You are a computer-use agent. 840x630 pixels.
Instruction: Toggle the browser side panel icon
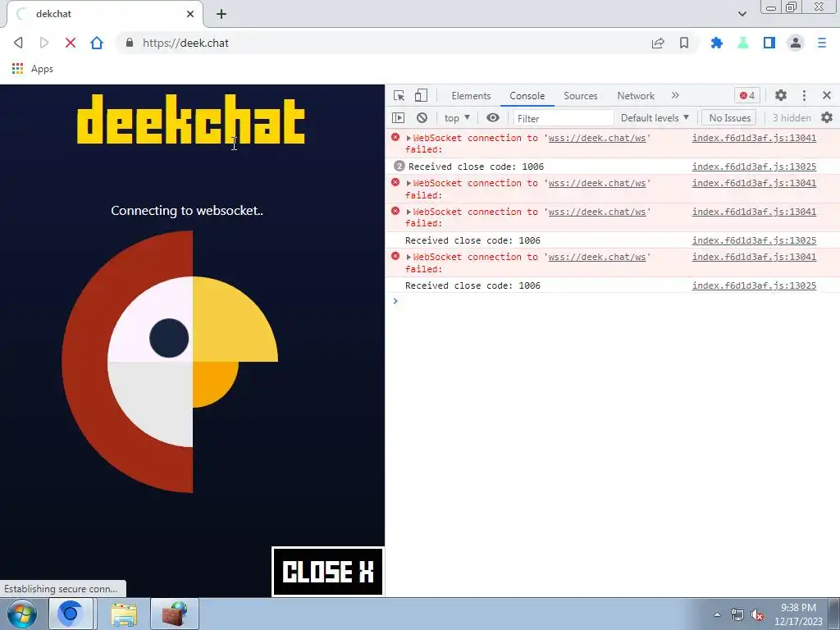pyautogui.click(x=769, y=43)
